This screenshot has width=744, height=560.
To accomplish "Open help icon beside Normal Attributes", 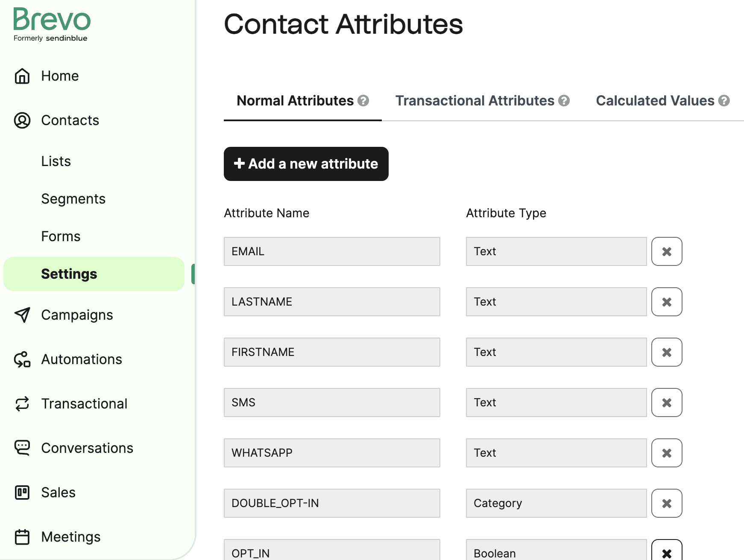I will 363,101.
